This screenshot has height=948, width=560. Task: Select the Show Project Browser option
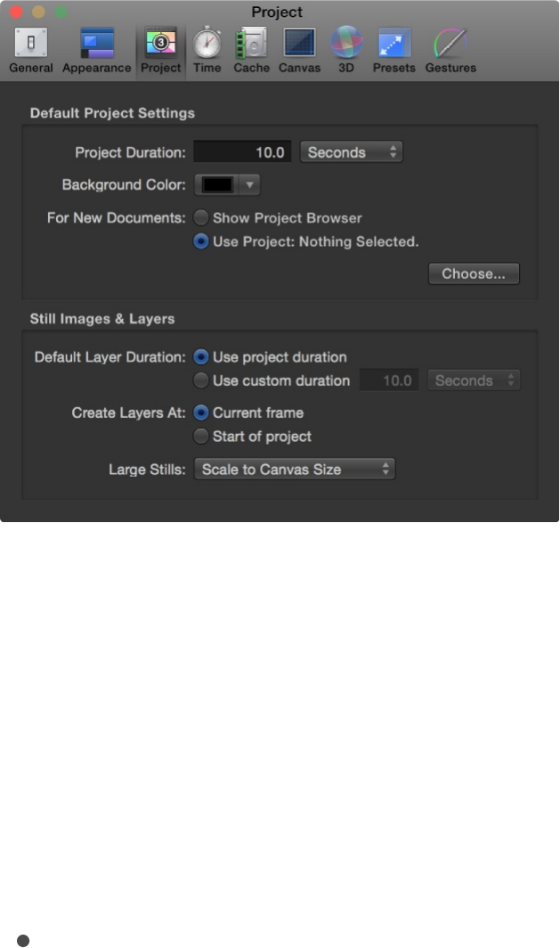202,217
